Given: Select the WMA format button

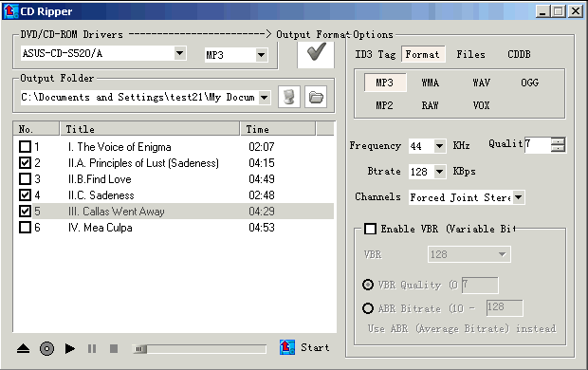Looking at the screenshot, I should 431,83.
